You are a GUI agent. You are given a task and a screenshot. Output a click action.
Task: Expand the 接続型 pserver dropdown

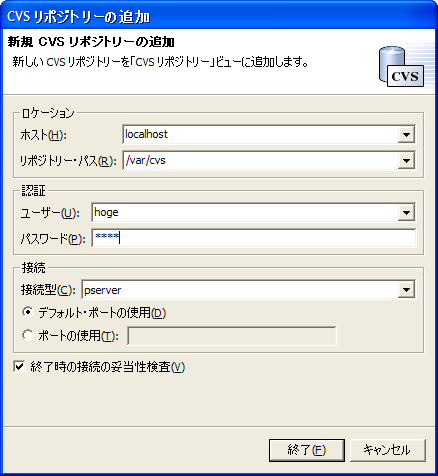click(x=406, y=290)
